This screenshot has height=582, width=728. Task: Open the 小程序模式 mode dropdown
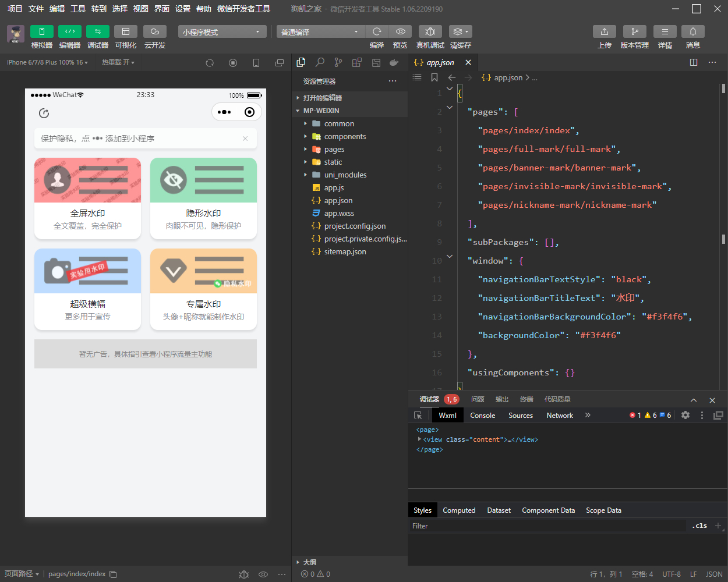[x=222, y=31]
